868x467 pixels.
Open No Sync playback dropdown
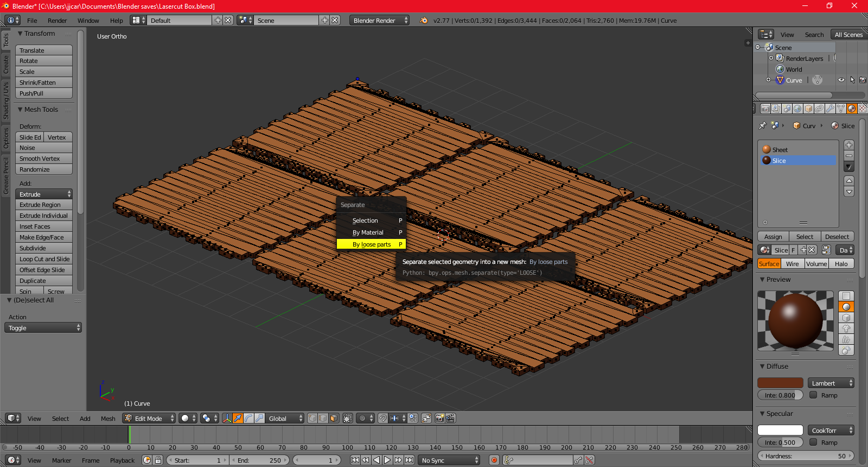tap(449, 460)
